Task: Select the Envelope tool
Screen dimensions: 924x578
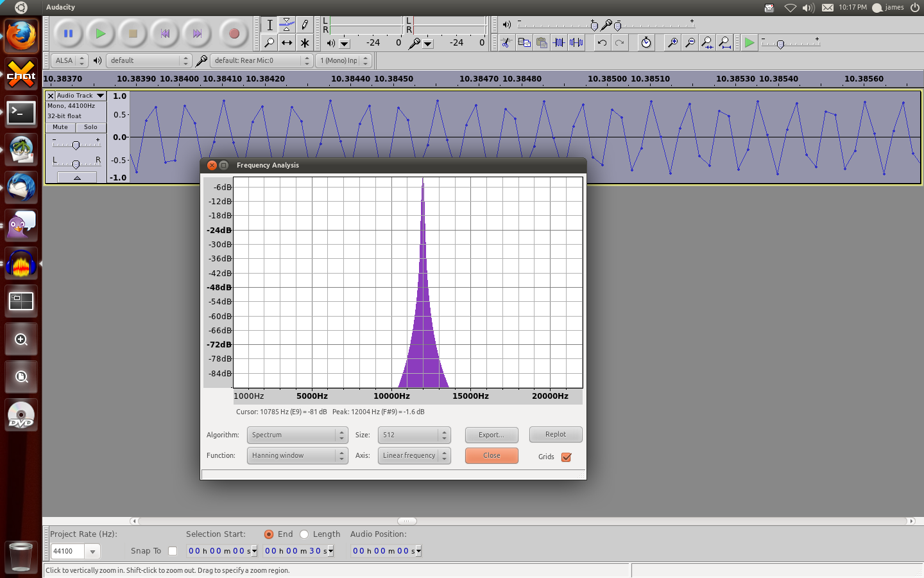Action: [287, 25]
